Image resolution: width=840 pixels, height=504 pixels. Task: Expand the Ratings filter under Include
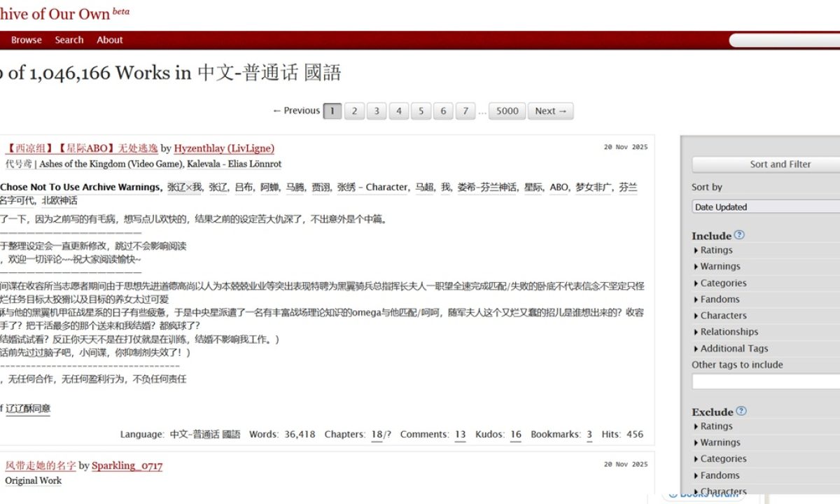(x=715, y=250)
